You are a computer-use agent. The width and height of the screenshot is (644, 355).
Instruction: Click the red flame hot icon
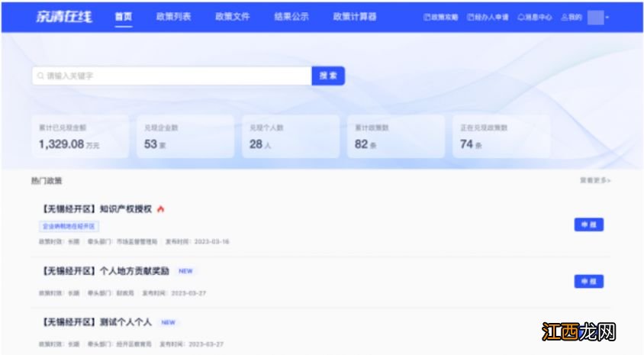coord(160,209)
